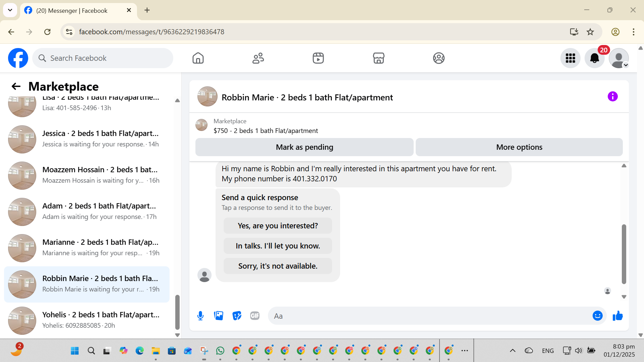Attach a photo with the image icon

coord(219,316)
